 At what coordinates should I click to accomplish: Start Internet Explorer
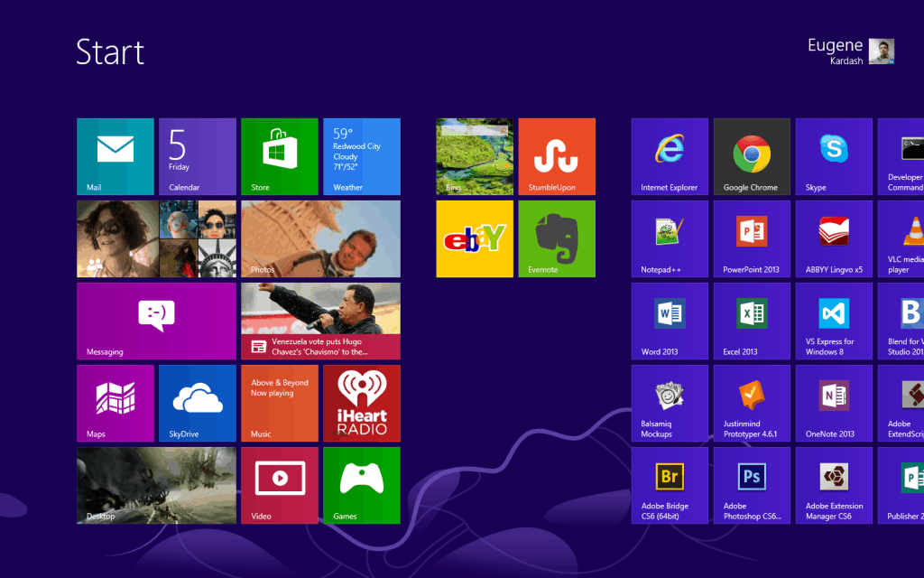click(x=669, y=156)
